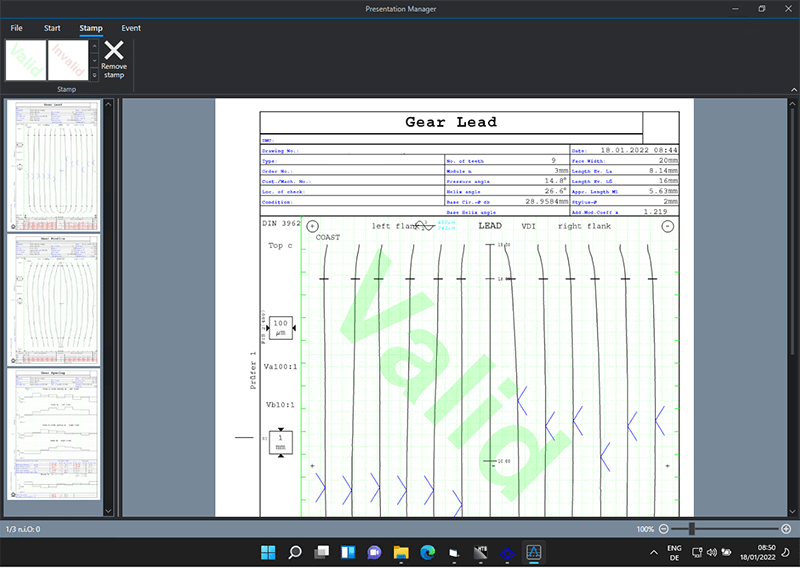This screenshot has width=800, height=568.
Task: Click the document view scroll down arrow
Action: [792, 511]
